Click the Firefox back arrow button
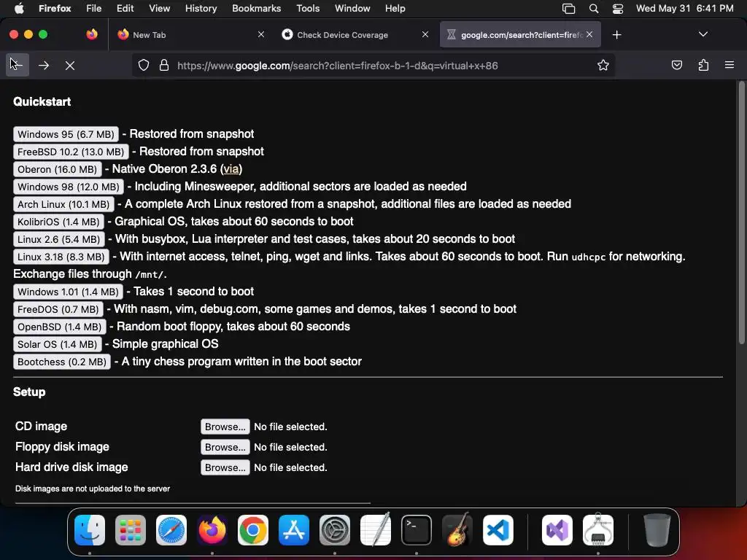This screenshot has height=560, width=747. point(18,65)
